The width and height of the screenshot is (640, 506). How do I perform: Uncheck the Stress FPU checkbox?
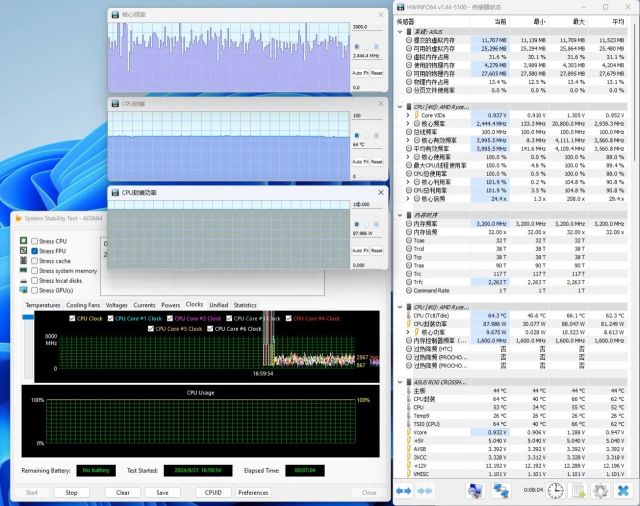(x=35, y=251)
